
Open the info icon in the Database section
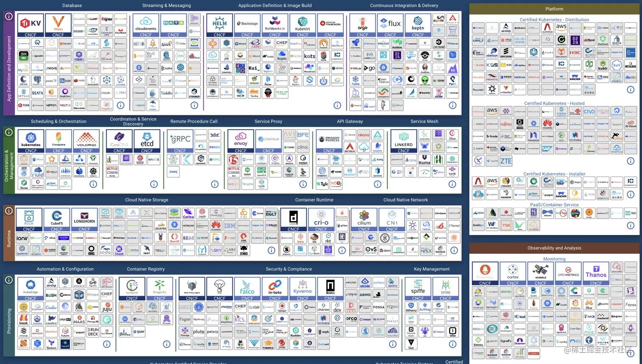click(x=121, y=105)
